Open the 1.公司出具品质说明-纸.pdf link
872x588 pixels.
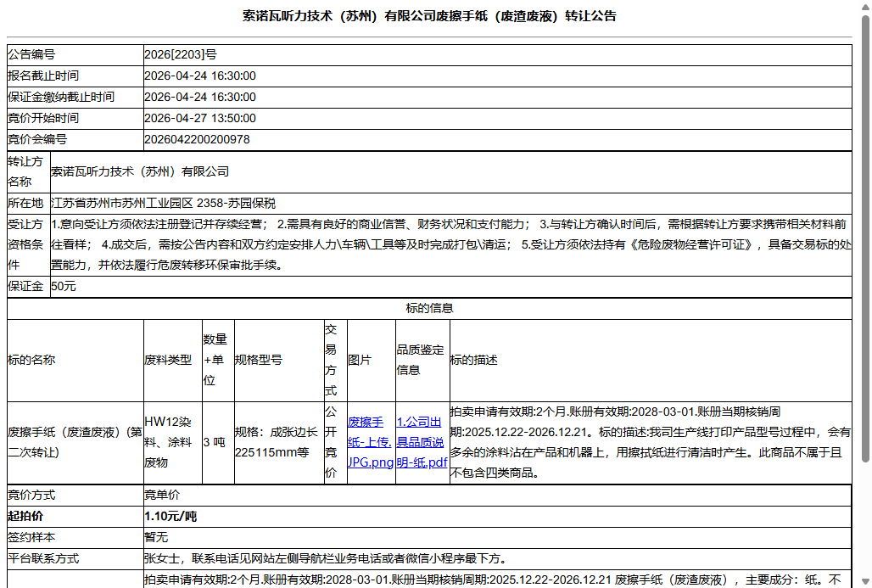click(422, 442)
